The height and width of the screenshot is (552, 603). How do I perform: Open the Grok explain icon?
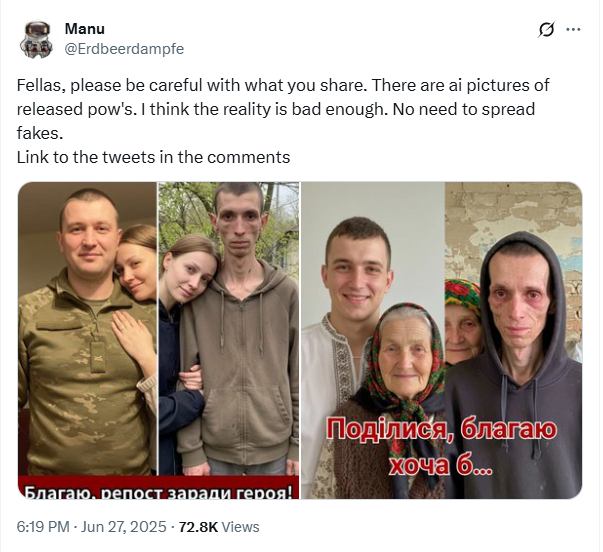(x=546, y=29)
